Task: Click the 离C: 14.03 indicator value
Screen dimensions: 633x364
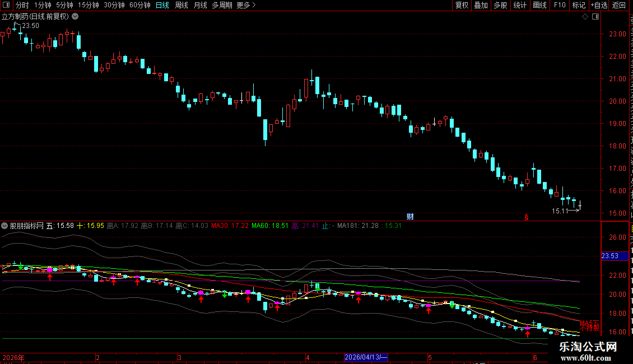Action: 192,226
